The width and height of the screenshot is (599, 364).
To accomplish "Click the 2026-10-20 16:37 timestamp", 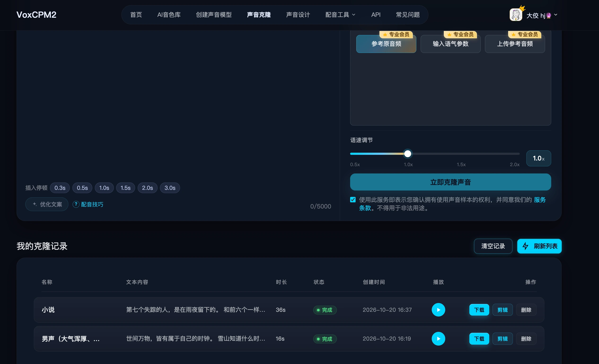I will [x=387, y=310].
